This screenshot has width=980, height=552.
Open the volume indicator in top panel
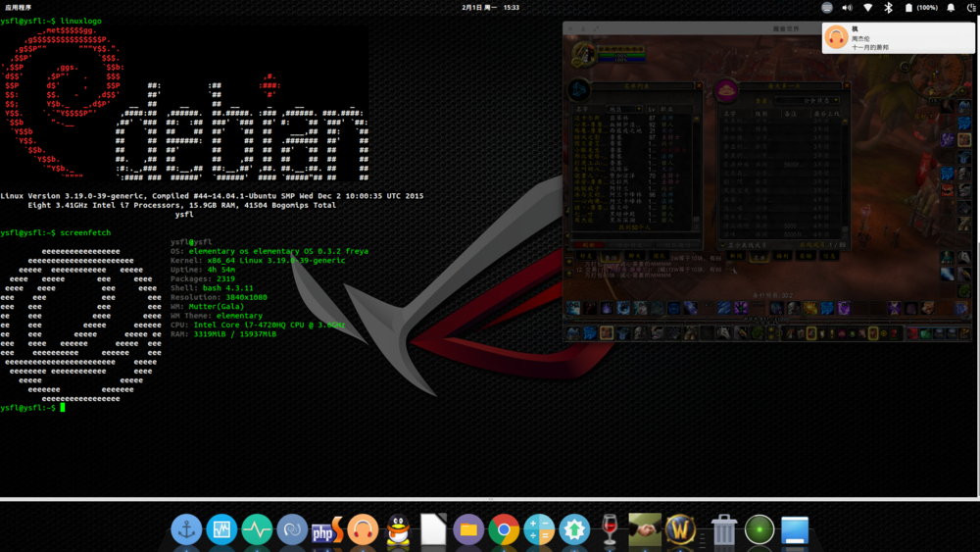pos(847,7)
